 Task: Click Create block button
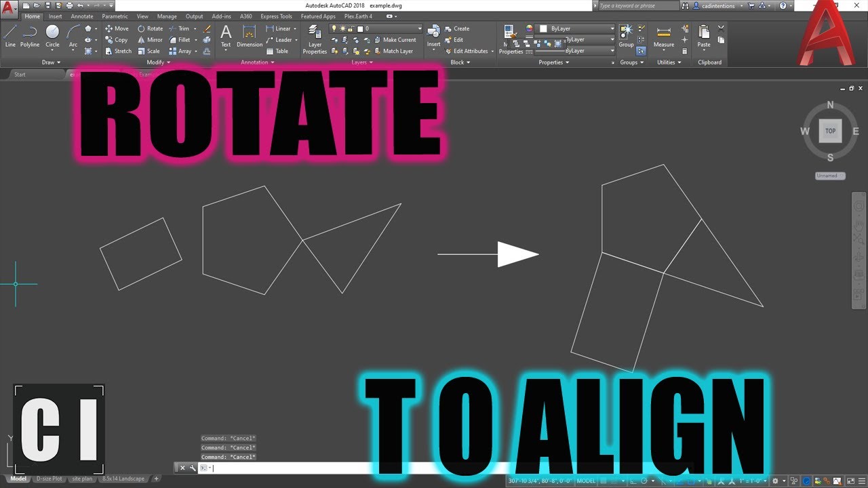point(457,28)
